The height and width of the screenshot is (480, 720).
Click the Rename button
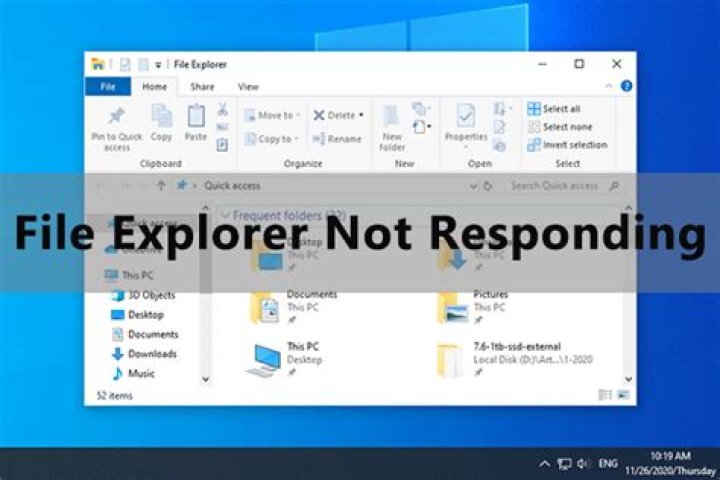point(337,139)
